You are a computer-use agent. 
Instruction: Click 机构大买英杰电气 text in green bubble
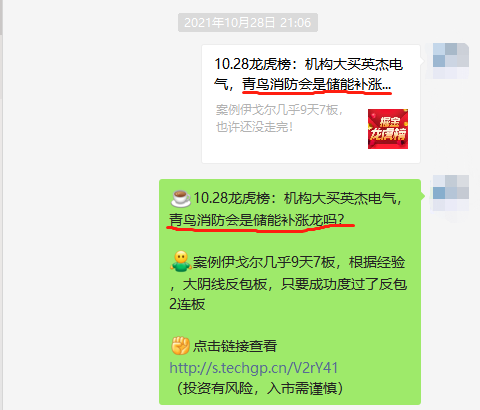point(340,198)
